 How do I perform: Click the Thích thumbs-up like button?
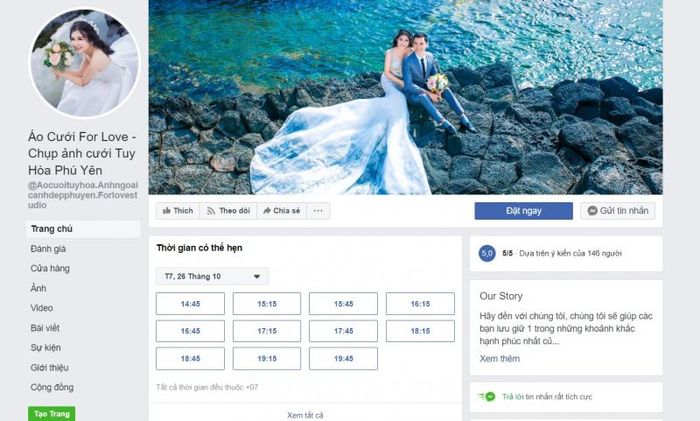pyautogui.click(x=178, y=211)
